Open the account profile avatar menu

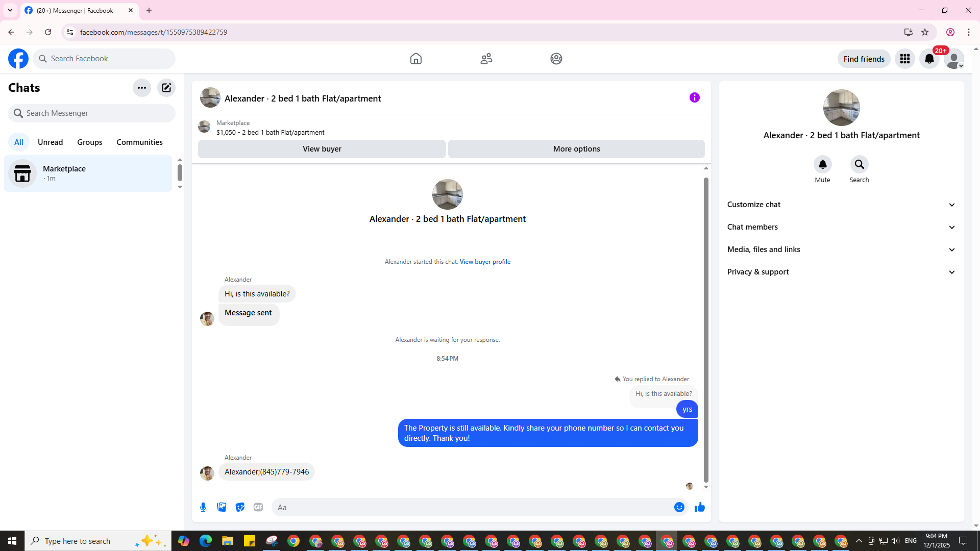click(x=954, y=59)
